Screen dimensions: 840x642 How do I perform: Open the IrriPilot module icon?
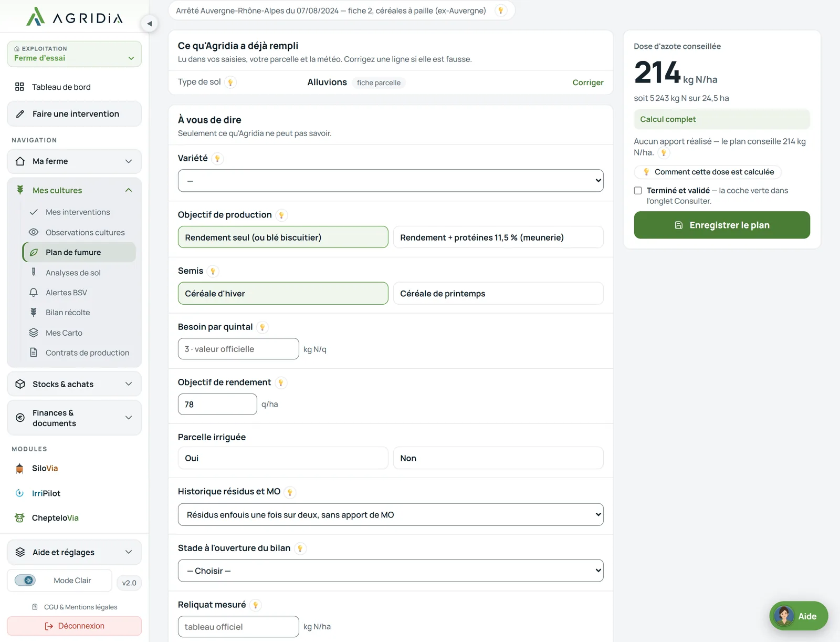coord(19,493)
